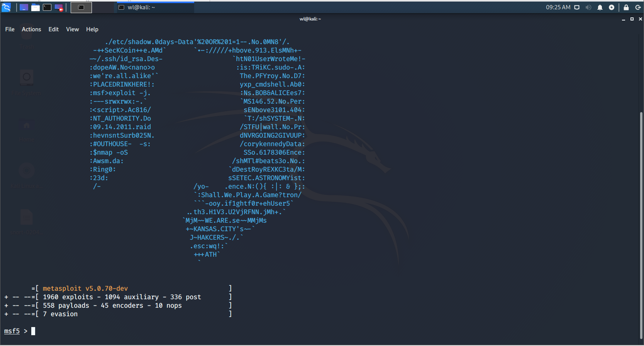
Task: Click the '45 encoders' count text
Action: point(122,305)
